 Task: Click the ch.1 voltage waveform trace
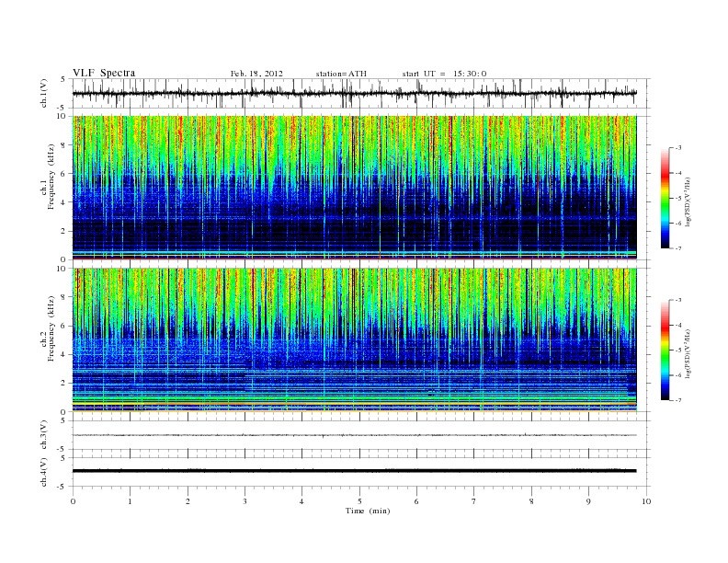coord(354,93)
